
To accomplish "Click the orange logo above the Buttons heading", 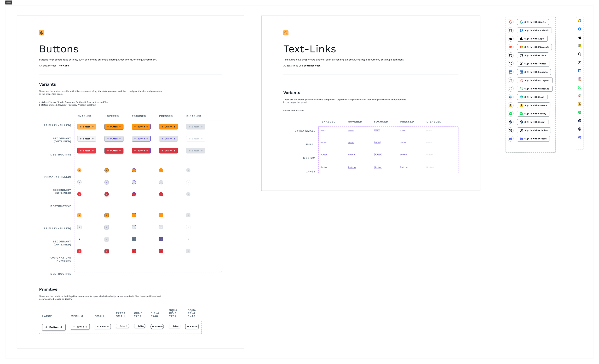I will coord(41,33).
